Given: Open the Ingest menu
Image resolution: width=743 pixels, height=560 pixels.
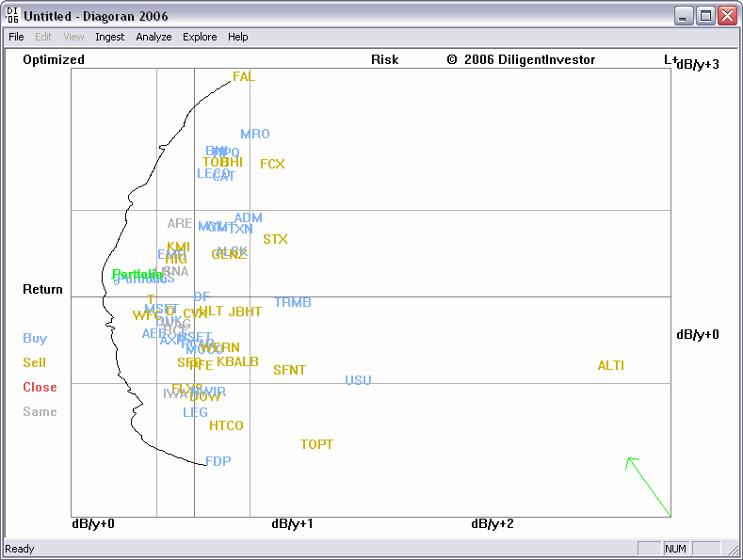Looking at the screenshot, I should [109, 37].
